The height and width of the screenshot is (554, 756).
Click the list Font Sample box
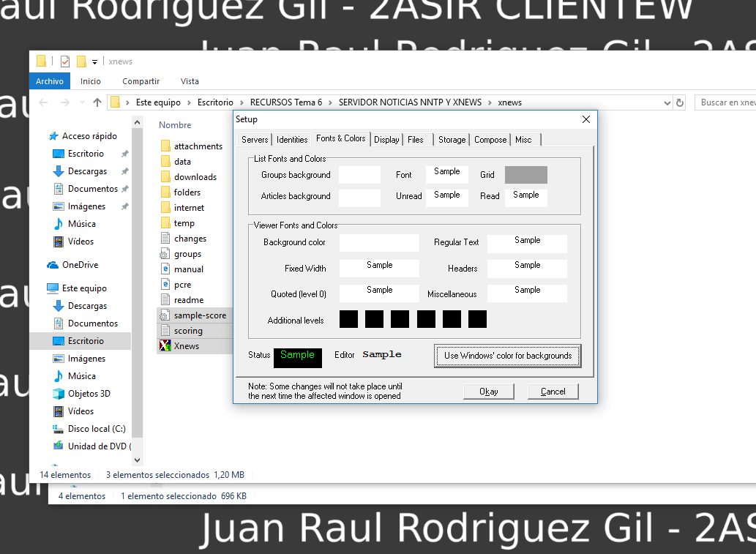[447, 174]
